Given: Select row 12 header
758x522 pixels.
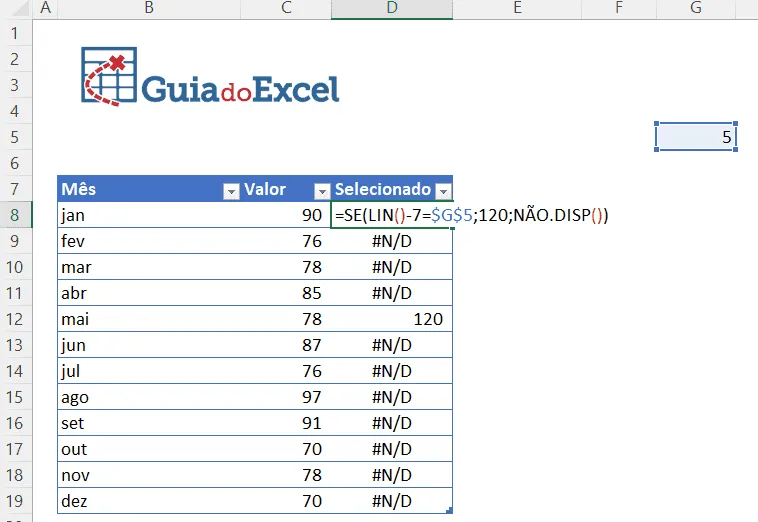Looking at the screenshot, I should 15,319.
